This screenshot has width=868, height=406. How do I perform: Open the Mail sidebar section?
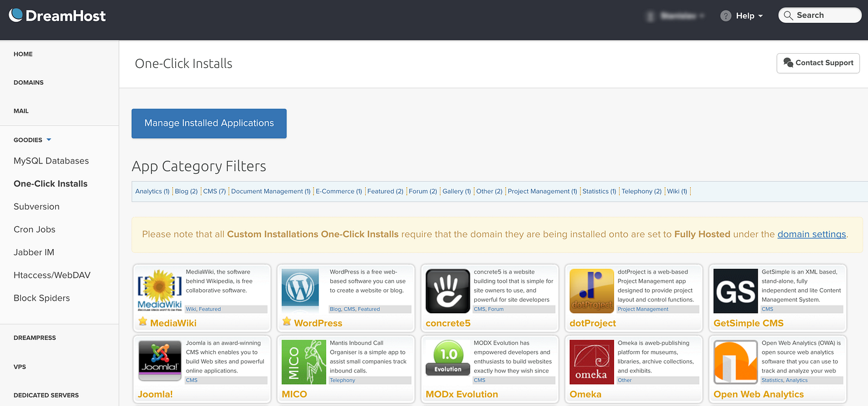(x=21, y=111)
